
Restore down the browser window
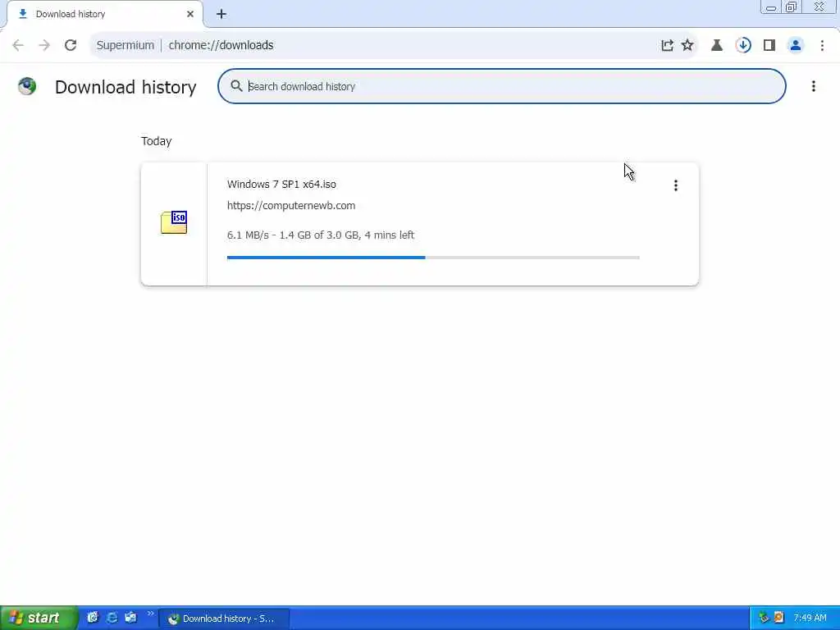[792, 7]
